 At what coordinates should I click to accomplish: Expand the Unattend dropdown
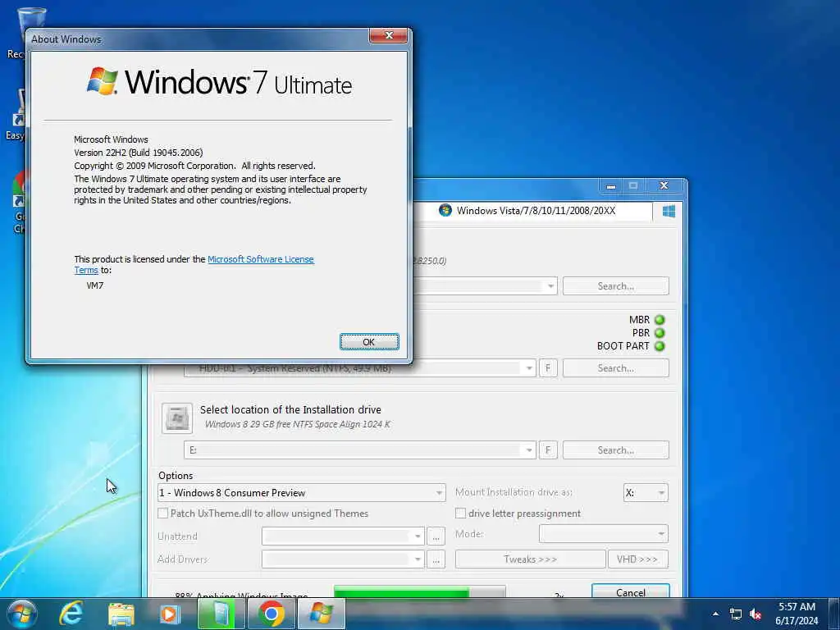point(418,536)
